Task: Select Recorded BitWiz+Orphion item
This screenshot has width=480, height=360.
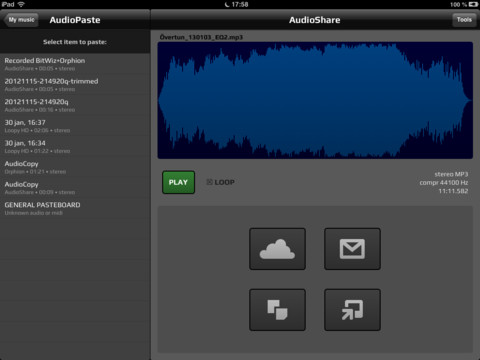Action: [x=75, y=64]
